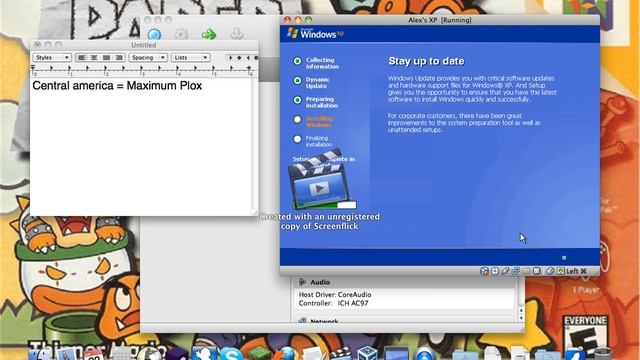Click the Windows XP logo in setup header
Image resolution: width=640 pixels, height=360 pixels.
pos(315,34)
